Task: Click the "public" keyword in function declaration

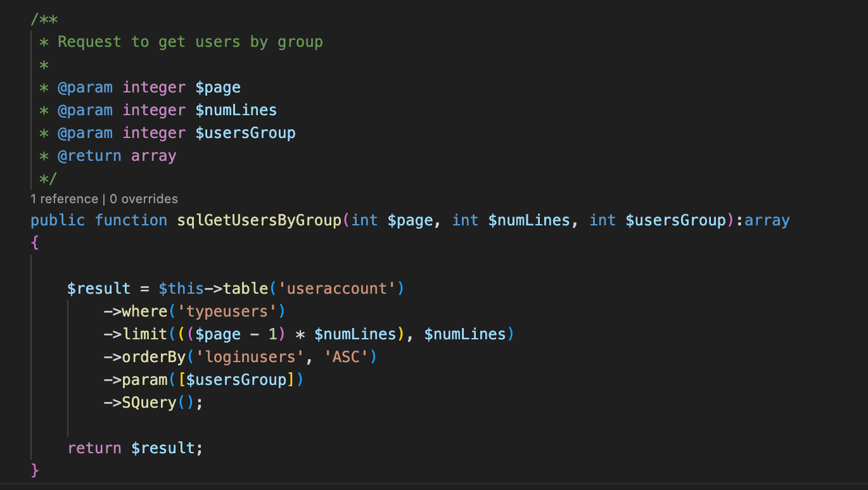Action: [58, 220]
